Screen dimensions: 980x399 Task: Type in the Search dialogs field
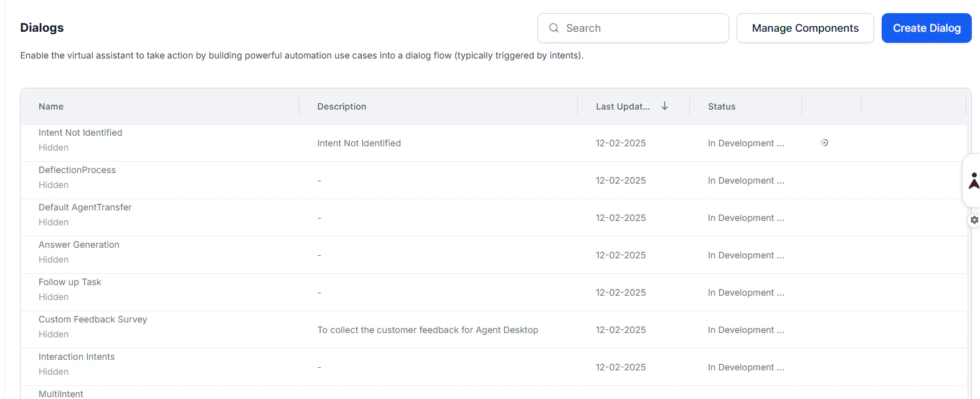pyautogui.click(x=641, y=28)
